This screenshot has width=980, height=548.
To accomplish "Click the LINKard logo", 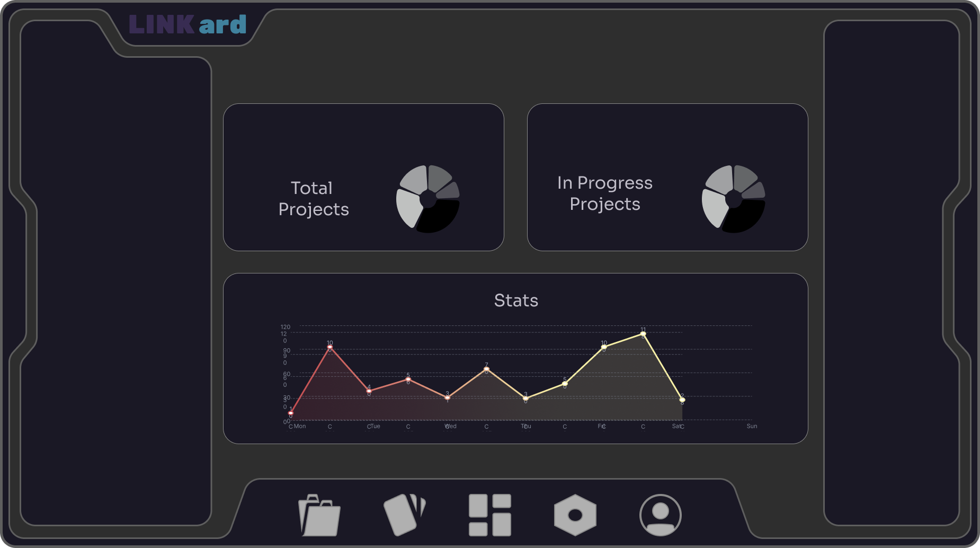I will (x=188, y=24).
